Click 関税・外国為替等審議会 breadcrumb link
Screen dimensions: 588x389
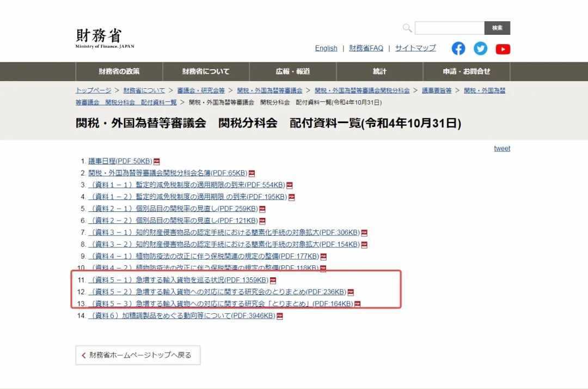tap(269, 90)
